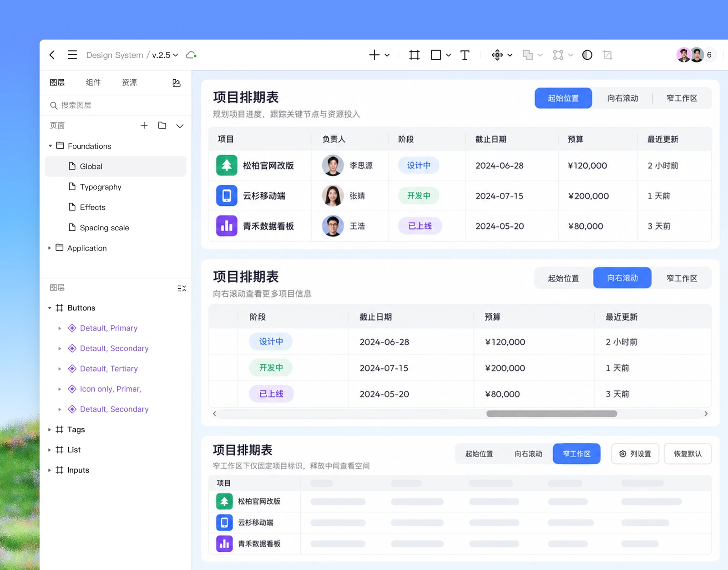Select the crop tool icon
728x570 pixels.
(607, 55)
